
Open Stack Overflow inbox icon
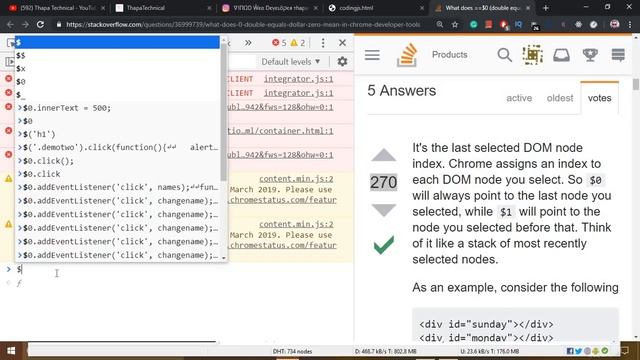coord(561,55)
